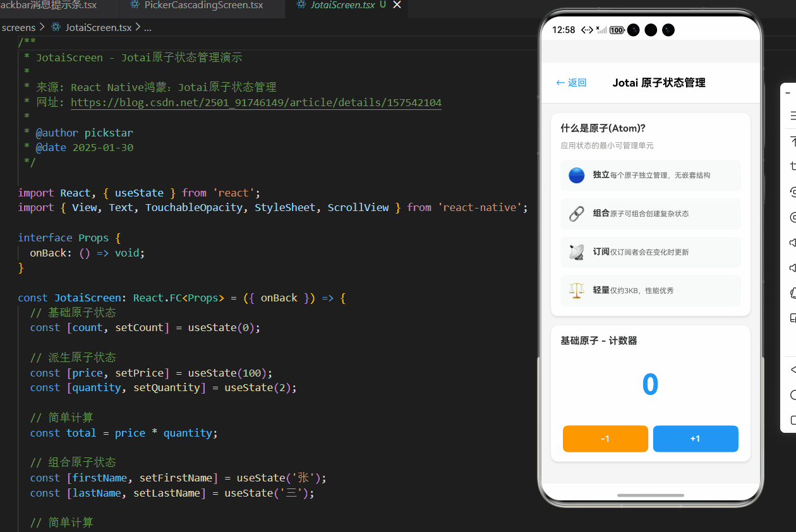Click the emulator panel hamburger menu icon

[792, 116]
